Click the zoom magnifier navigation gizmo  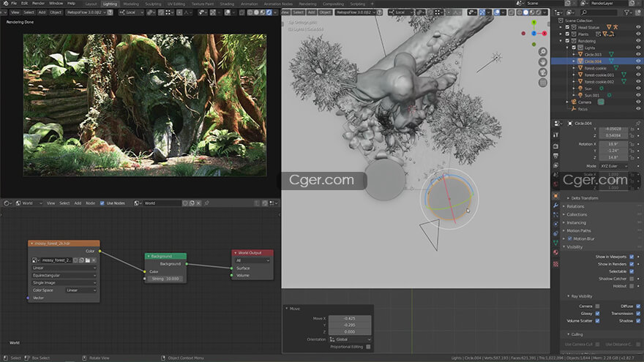pos(542,52)
